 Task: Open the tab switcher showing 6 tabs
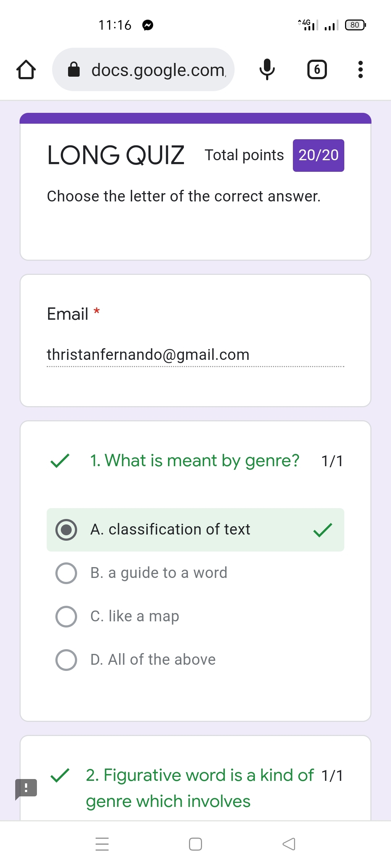point(317,69)
